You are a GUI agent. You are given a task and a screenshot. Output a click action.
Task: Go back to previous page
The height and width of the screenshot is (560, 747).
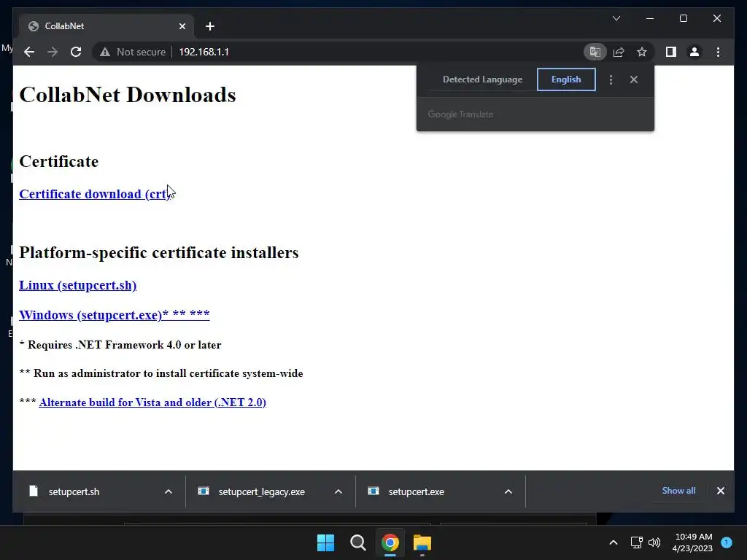coord(29,52)
